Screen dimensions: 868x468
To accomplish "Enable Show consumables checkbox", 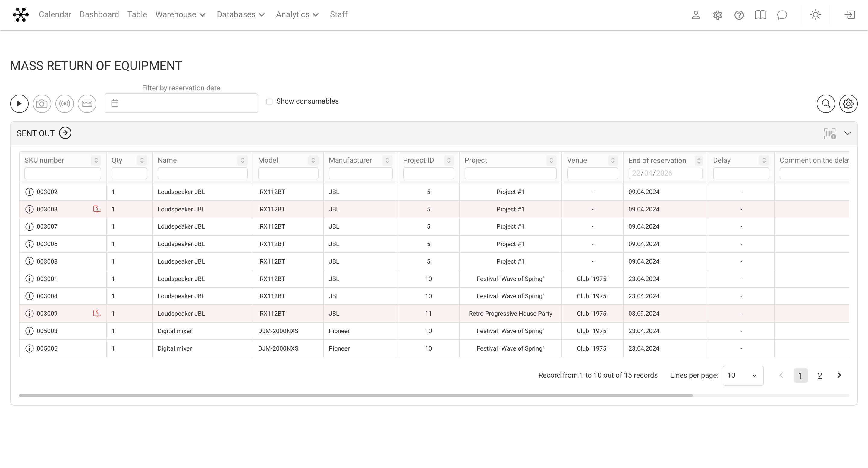I will click(269, 101).
